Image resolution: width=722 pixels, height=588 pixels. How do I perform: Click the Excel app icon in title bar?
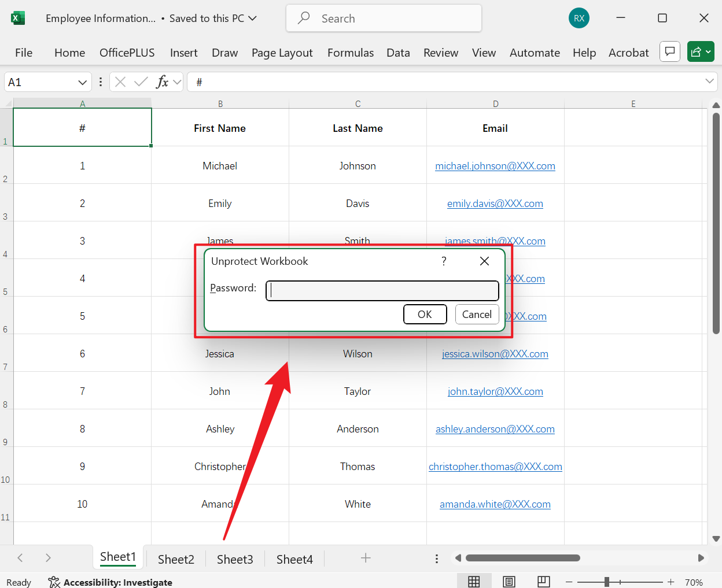[x=18, y=18]
